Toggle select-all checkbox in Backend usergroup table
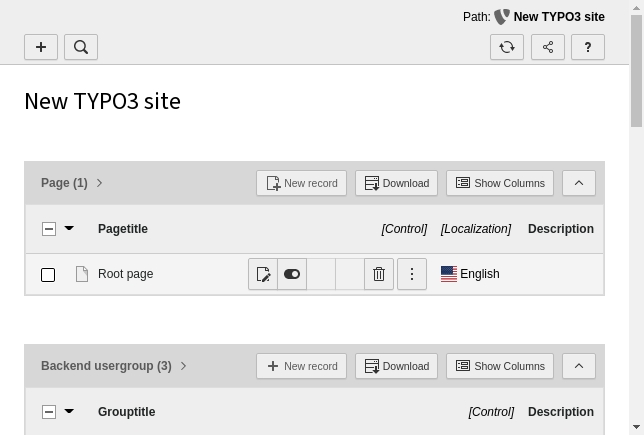Screen dimensions: 644x435 click(48, 412)
